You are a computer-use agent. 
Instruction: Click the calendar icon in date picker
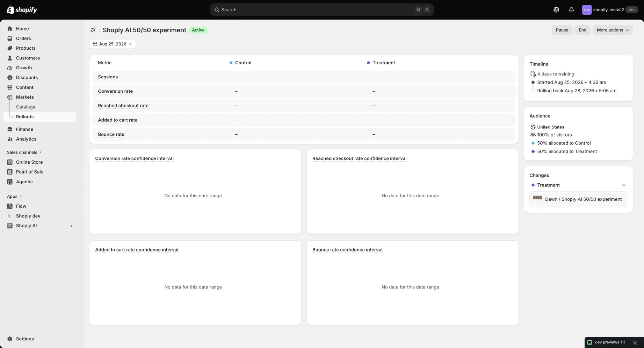tap(95, 44)
